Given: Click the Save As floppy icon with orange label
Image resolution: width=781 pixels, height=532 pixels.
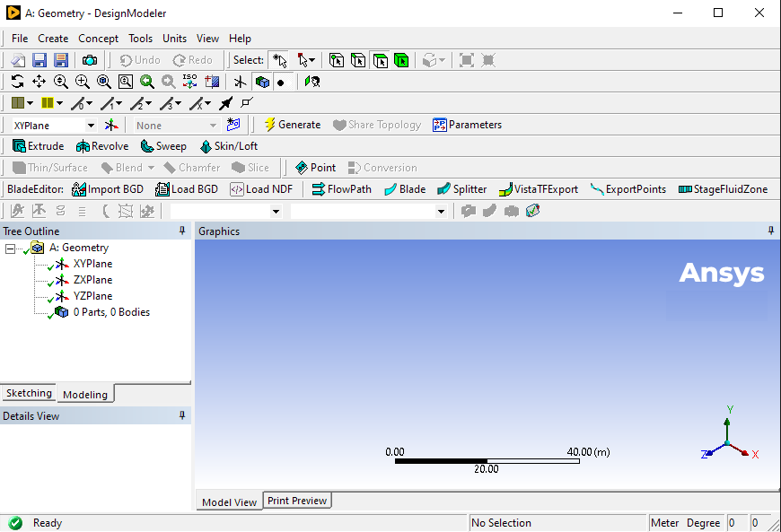Looking at the screenshot, I should click(61, 60).
